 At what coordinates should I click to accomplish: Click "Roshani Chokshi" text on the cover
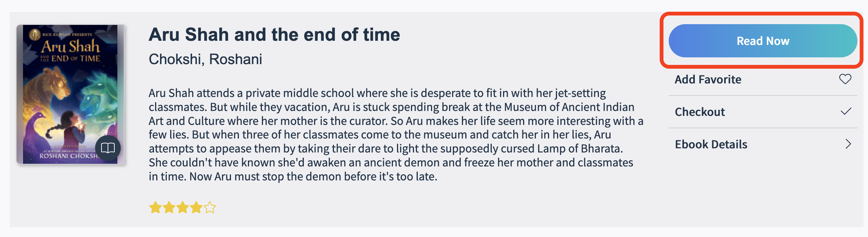point(67,156)
